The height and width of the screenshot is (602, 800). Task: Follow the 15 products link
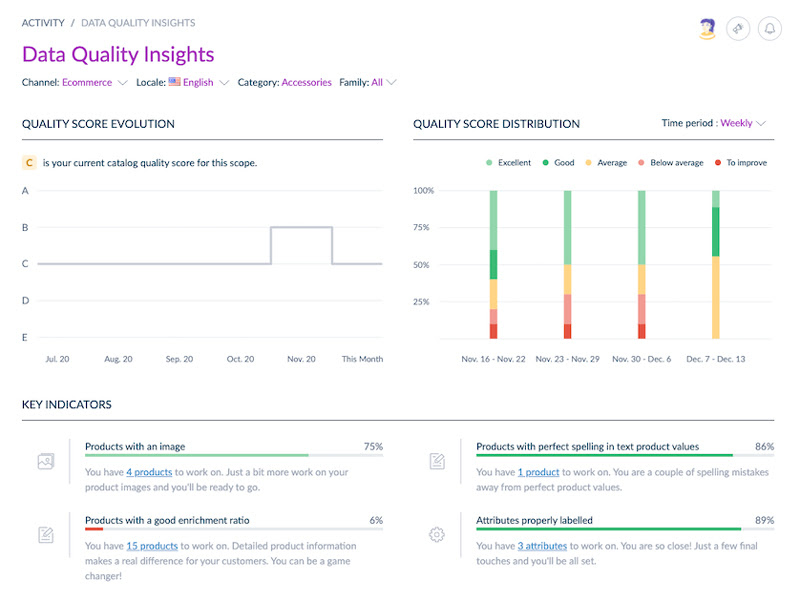click(x=152, y=546)
